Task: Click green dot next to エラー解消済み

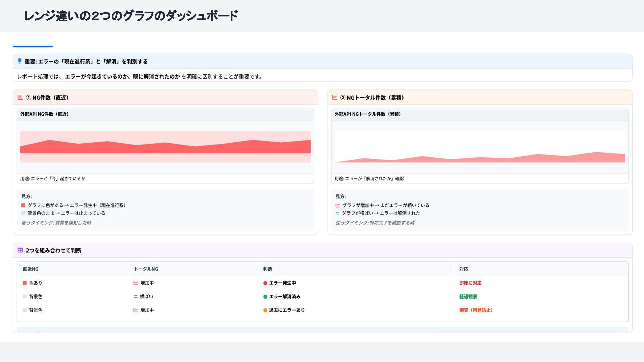Action: tap(265, 297)
